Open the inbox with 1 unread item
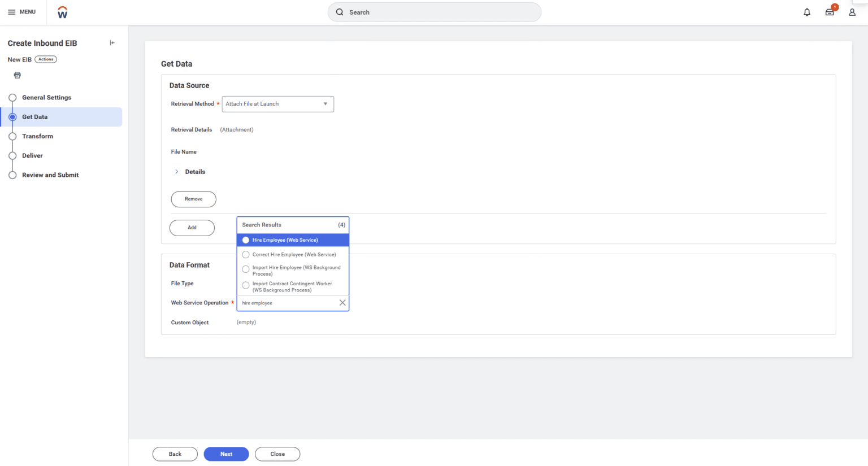Viewport: 868px width, 466px height. [x=830, y=11]
